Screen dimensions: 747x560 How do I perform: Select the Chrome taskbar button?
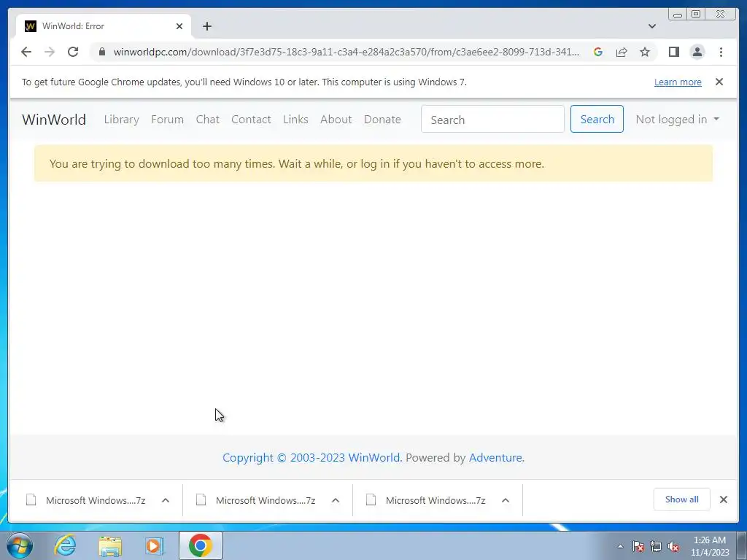click(201, 545)
